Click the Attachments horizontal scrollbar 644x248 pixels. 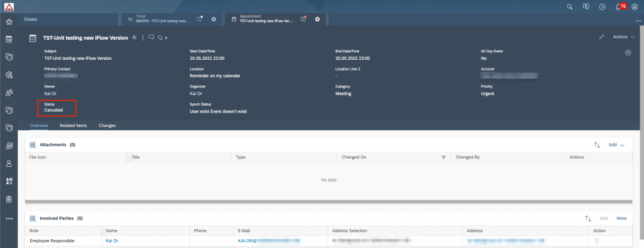tap(328, 201)
